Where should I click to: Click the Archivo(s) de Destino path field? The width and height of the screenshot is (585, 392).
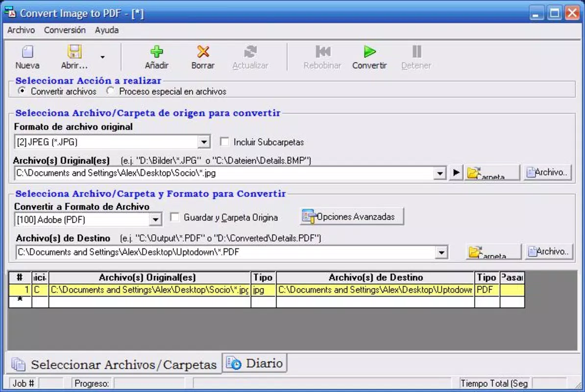click(226, 252)
